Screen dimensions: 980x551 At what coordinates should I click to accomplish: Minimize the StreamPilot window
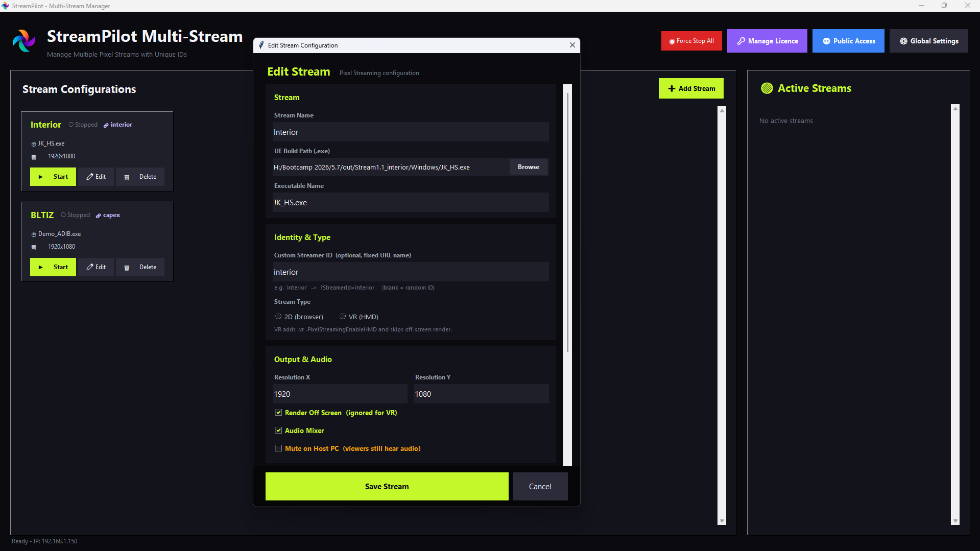921,6
